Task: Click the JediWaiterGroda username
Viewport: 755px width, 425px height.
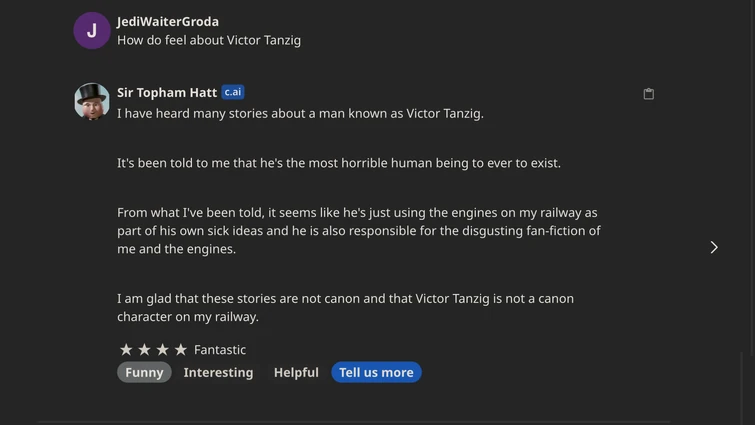Action: coord(168,21)
